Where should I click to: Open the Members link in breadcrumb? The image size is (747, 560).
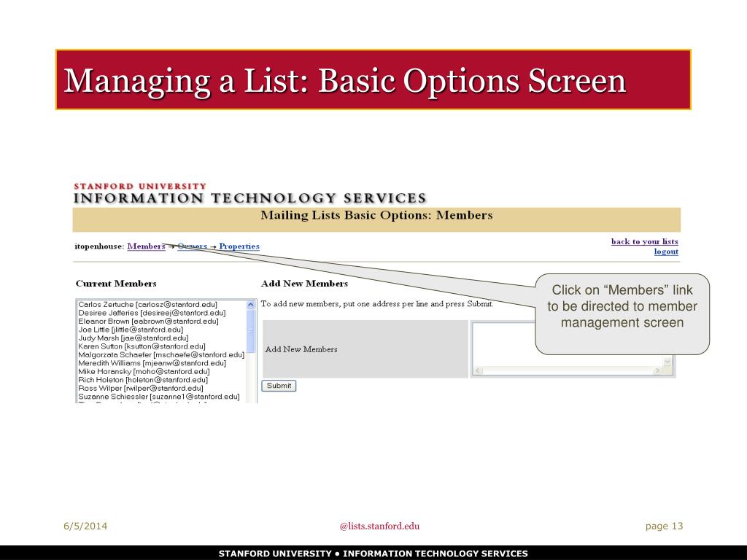146,246
